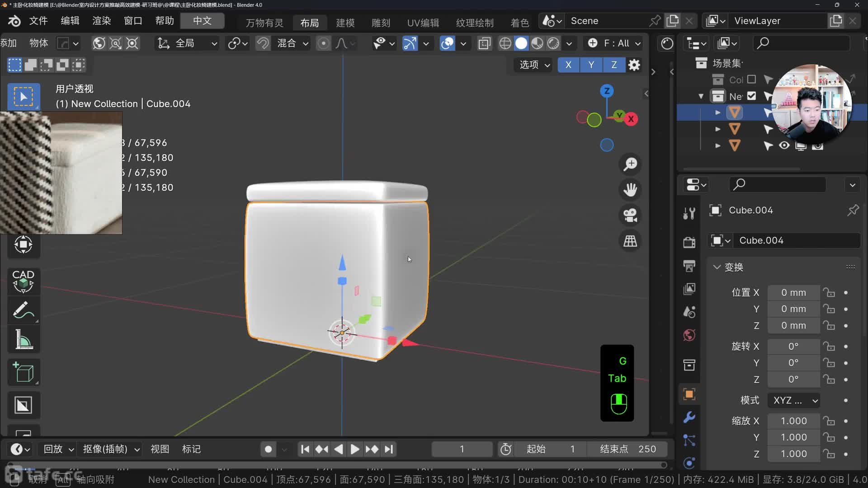Toggle orthographic grid view icon
868x488 pixels.
coord(630,241)
